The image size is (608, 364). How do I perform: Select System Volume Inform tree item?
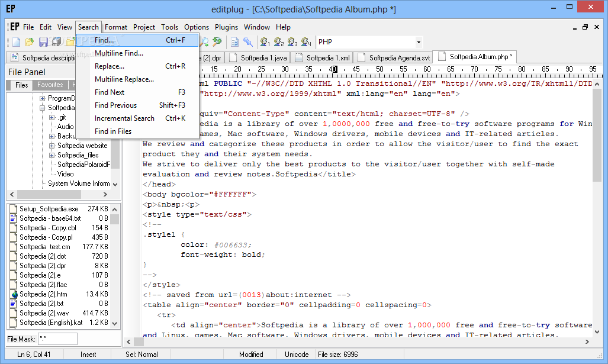click(79, 183)
